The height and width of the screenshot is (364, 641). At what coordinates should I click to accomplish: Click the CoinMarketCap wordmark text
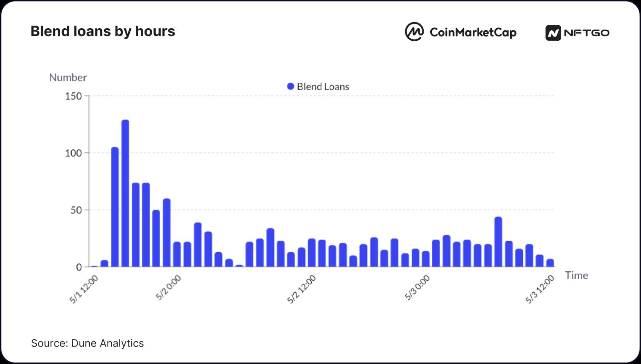click(x=473, y=32)
